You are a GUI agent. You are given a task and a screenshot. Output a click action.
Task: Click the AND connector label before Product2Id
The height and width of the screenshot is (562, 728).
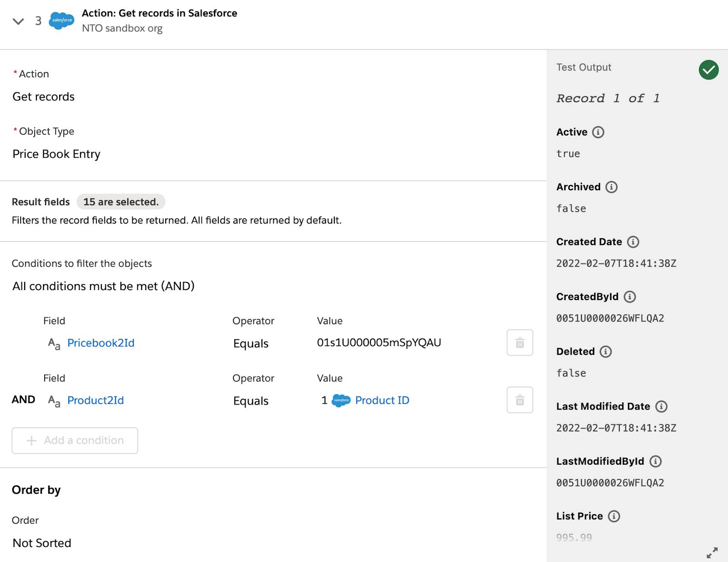click(x=24, y=400)
